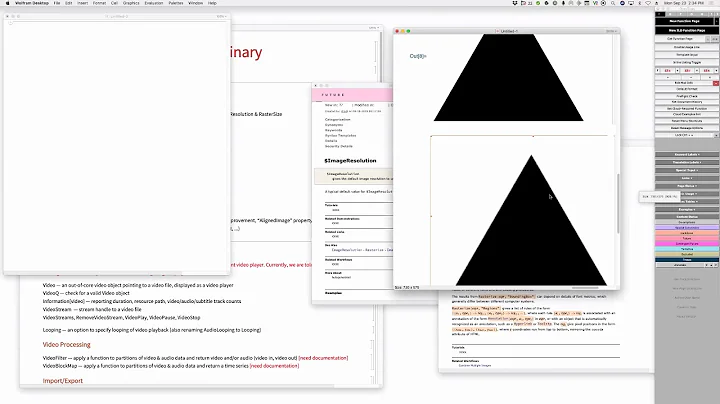Expand the Translation Labels dropdown
720x404 pixels.
coord(687,162)
